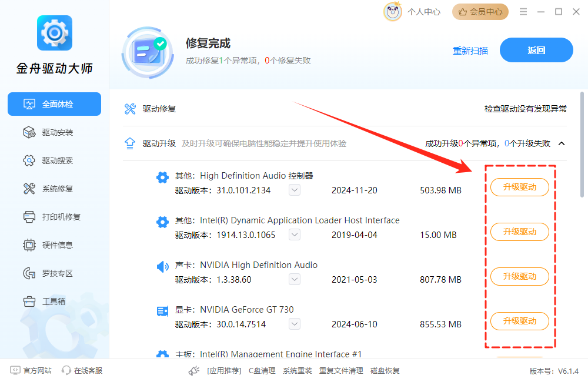This screenshot has height=382, width=588.
Task: Click the 返回 button
Action: (x=536, y=50)
